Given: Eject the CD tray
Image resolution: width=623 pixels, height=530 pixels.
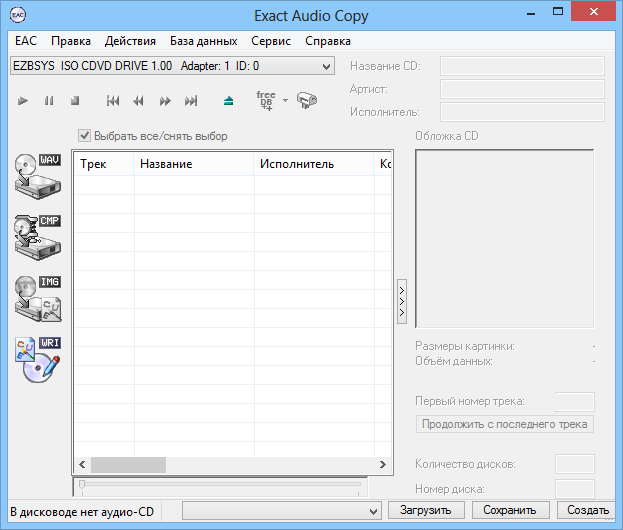Looking at the screenshot, I should 228,101.
